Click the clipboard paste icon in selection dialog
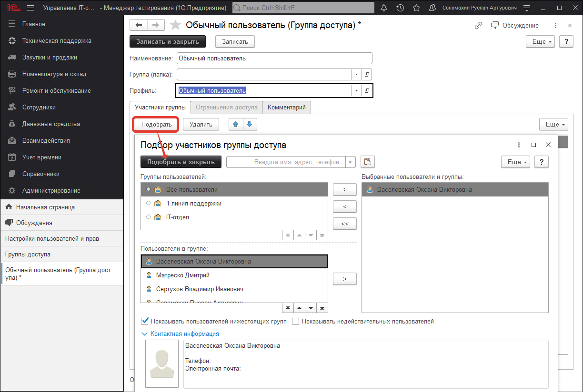The width and height of the screenshot is (583, 392). [x=367, y=162]
